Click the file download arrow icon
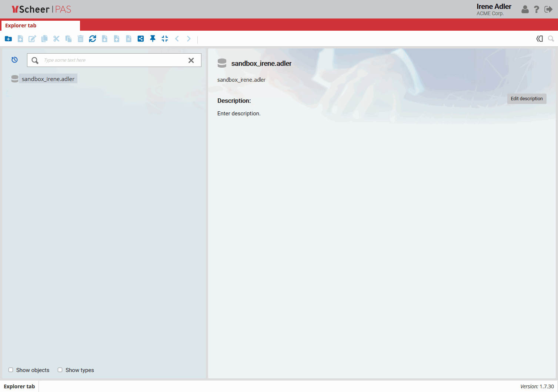The image size is (558, 392). click(x=105, y=39)
